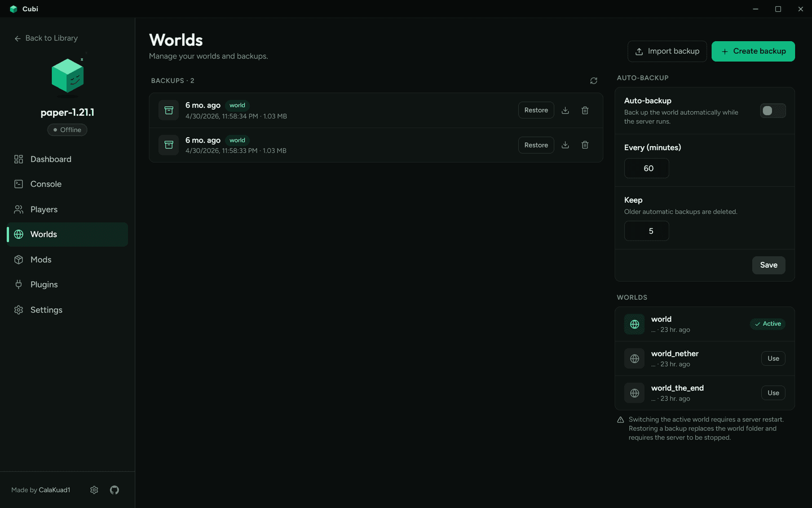This screenshot has height=508, width=812.
Task: Edit the Keep backups count field
Action: 647,231
